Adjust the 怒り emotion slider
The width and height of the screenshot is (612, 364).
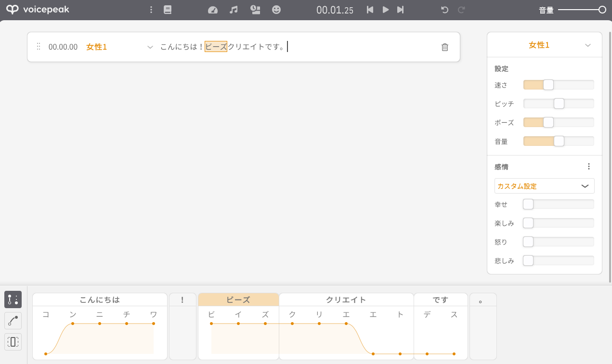559,242
